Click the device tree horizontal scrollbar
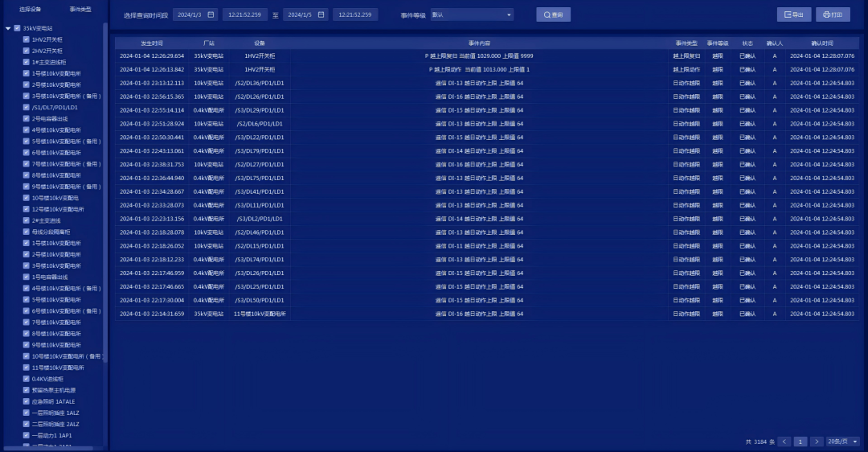Image resolution: width=868 pixels, height=452 pixels. (x=48, y=448)
